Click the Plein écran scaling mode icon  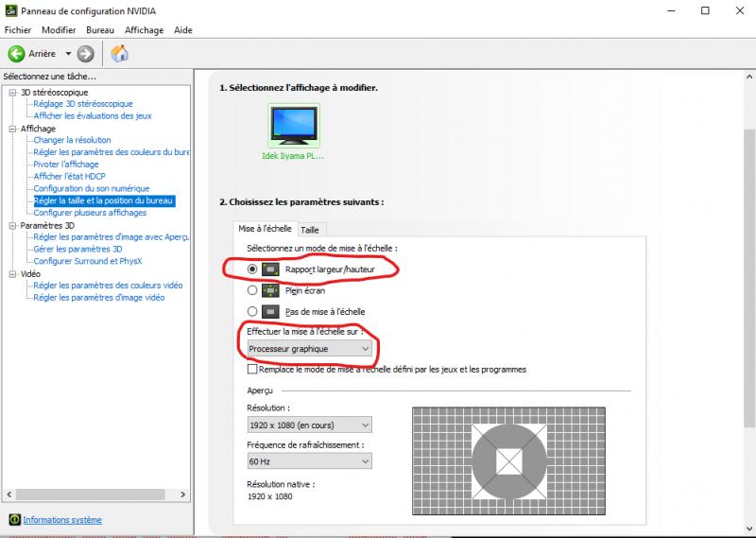click(x=270, y=290)
